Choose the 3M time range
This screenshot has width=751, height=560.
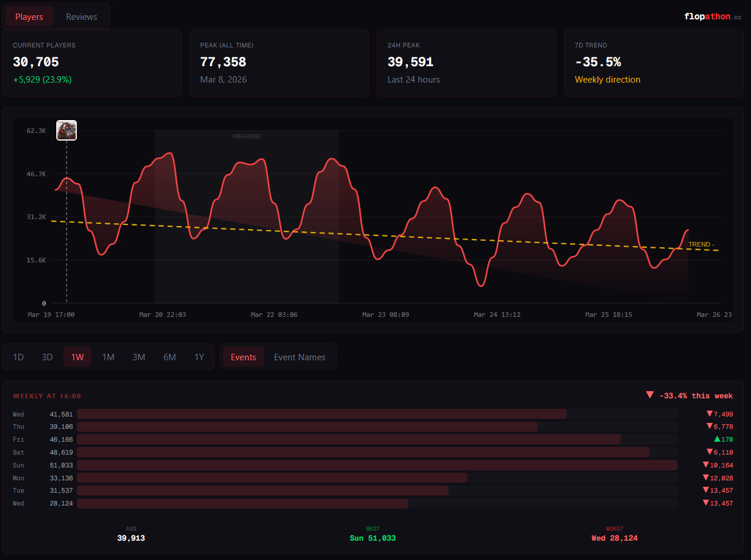(139, 357)
